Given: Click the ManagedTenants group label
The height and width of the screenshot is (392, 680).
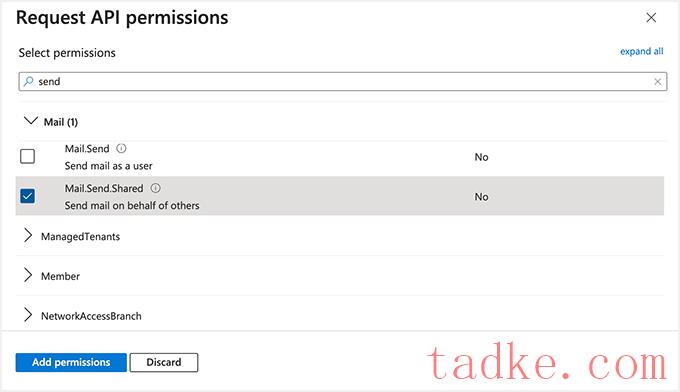Looking at the screenshot, I should pyautogui.click(x=81, y=237).
